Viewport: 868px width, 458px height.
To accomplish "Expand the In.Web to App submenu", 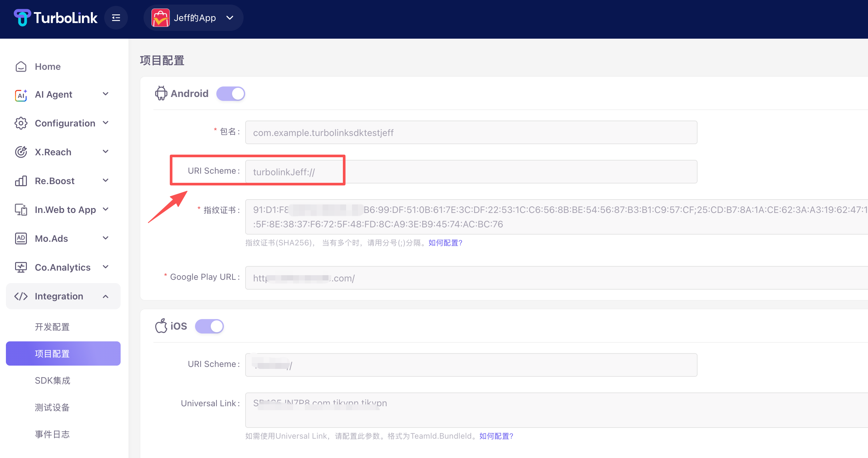I will point(106,209).
